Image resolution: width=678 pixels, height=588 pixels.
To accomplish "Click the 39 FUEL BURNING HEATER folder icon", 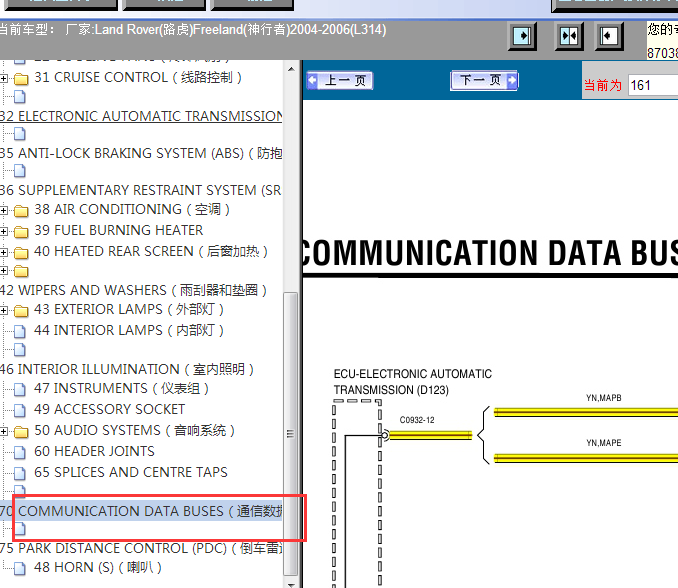I will pos(21,232).
